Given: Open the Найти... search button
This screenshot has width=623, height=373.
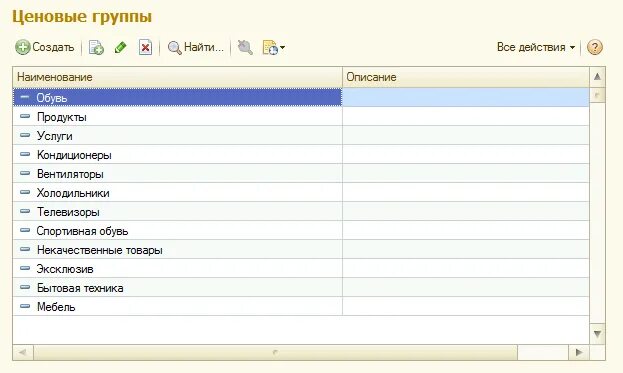Looking at the screenshot, I should 195,48.
